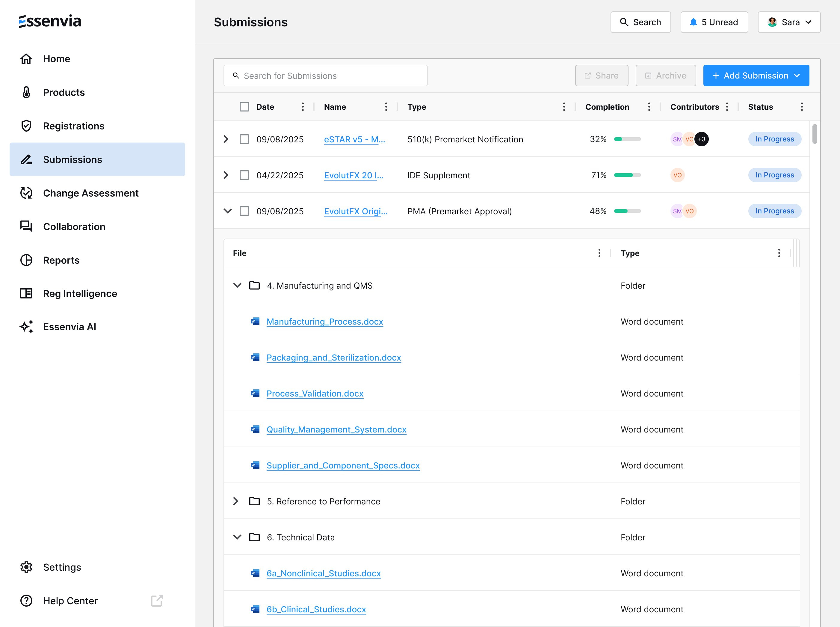Click the Word icon beside Process_Validation.docx
840x627 pixels.
point(255,394)
